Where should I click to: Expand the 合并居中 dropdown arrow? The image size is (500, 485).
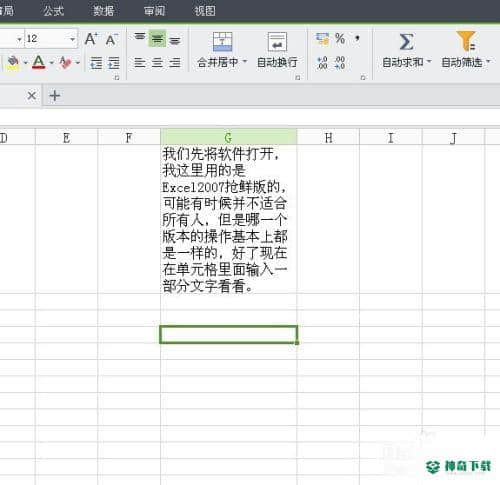point(245,62)
